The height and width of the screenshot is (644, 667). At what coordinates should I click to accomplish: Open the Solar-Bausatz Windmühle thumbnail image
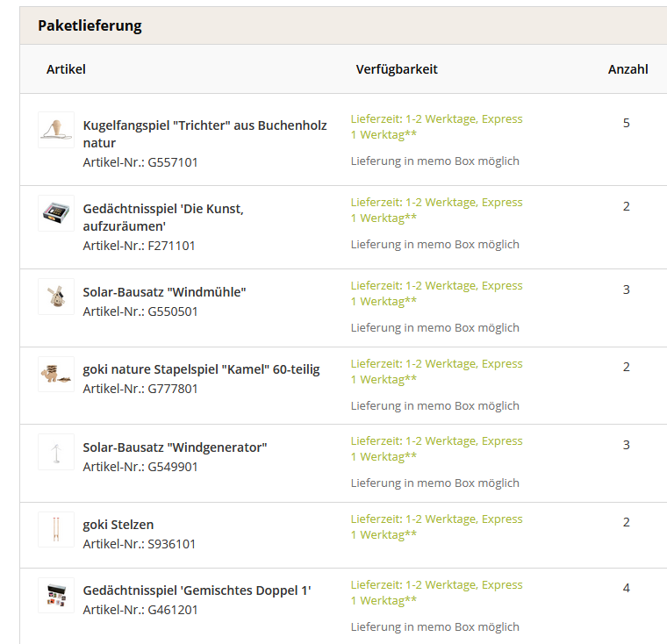coord(56,297)
